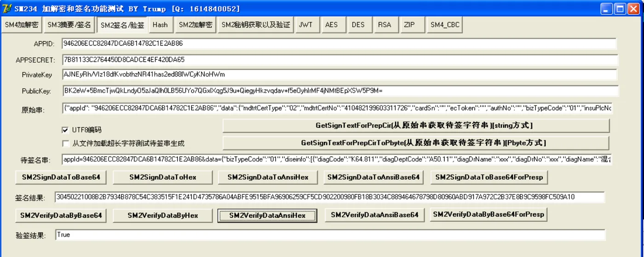The width and height of the screenshot is (644, 257).
Task: Click the 验签结果: label
Action: click(x=30, y=235)
